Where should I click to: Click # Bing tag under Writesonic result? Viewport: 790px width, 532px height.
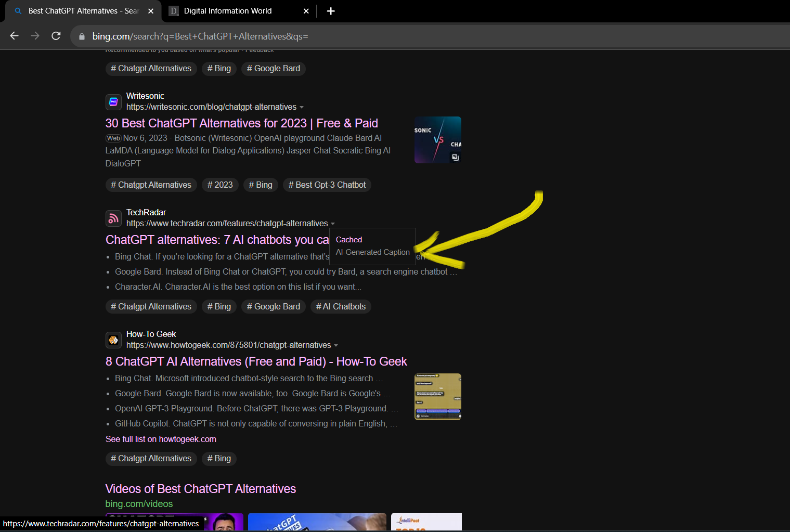[261, 185]
